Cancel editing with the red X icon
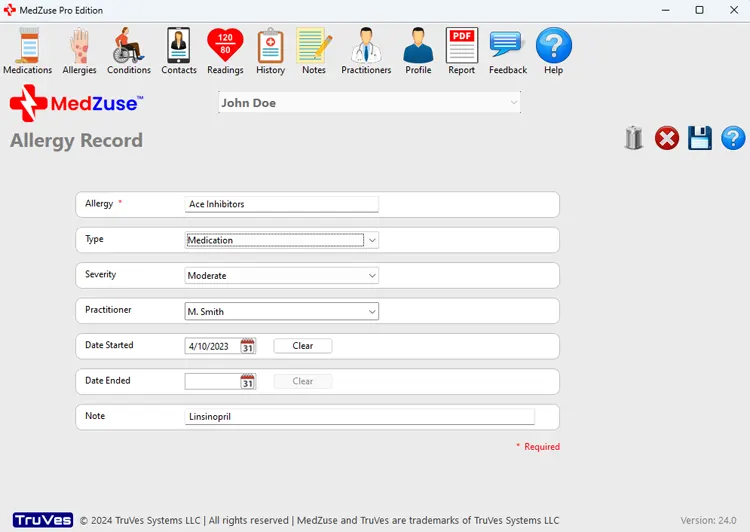This screenshot has width=750, height=532. [x=667, y=138]
